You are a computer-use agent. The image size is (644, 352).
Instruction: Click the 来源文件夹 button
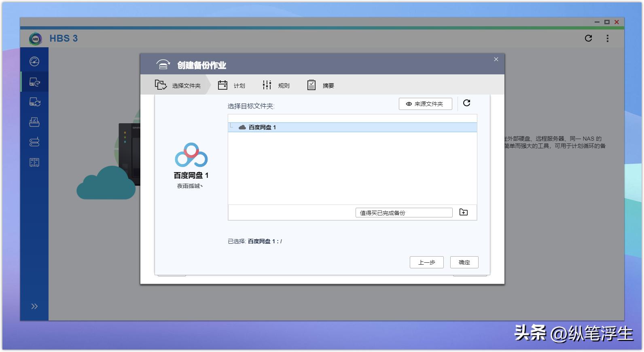(x=425, y=104)
